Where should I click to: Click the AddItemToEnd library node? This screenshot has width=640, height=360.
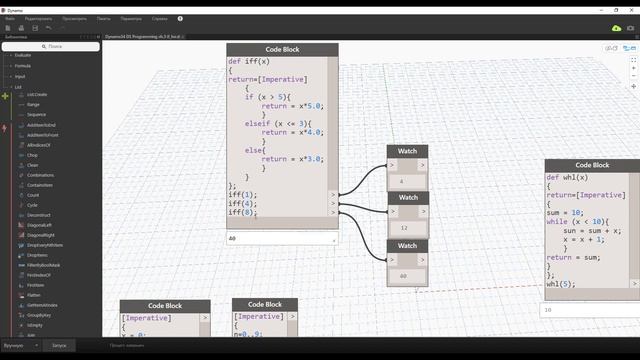pyautogui.click(x=41, y=125)
